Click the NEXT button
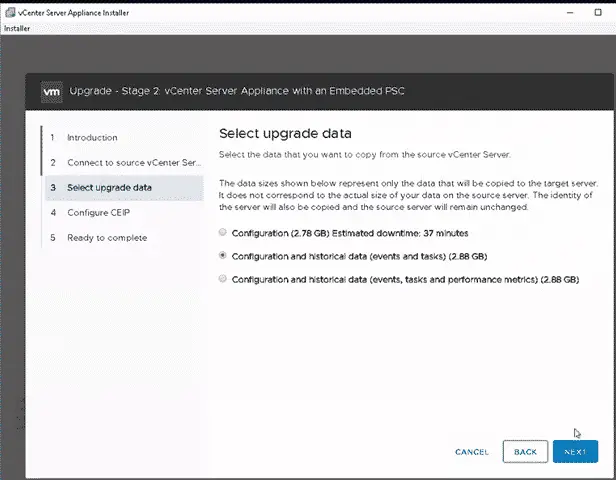616x480 pixels. pyautogui.click(x=575, y=452)
